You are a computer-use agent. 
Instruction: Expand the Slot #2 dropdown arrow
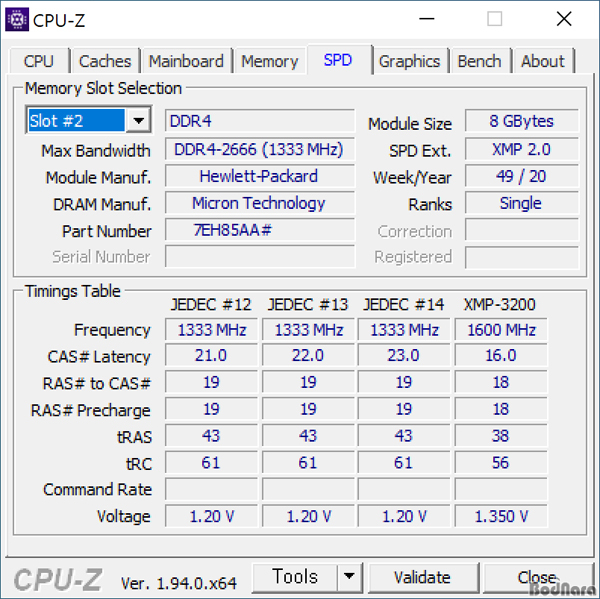(x=139, y=121)
